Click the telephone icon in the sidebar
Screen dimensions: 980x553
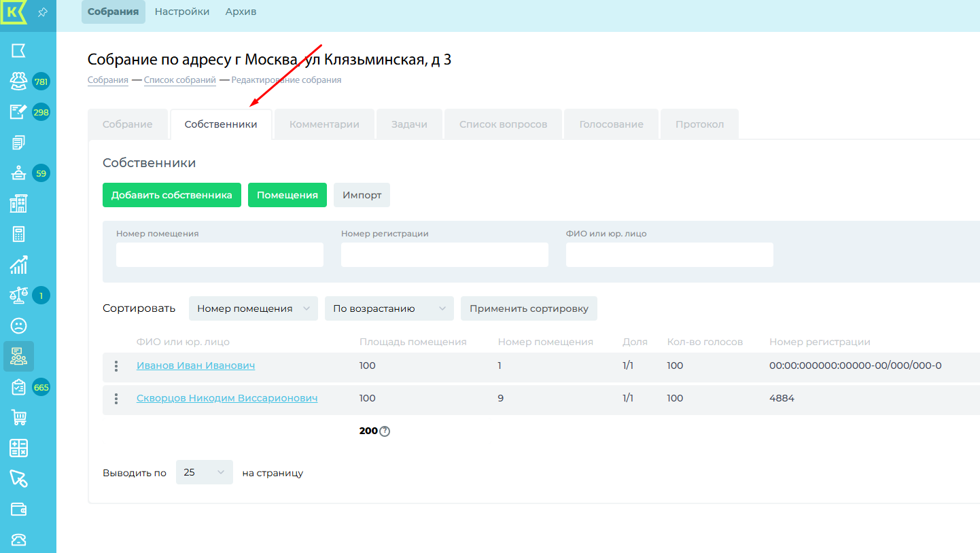(x=18, y=539)
